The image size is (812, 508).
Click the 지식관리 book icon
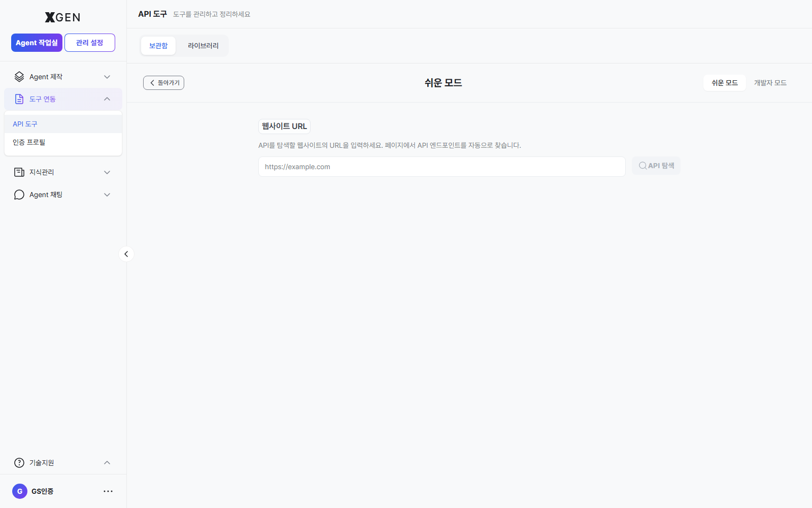click(19, 172)
